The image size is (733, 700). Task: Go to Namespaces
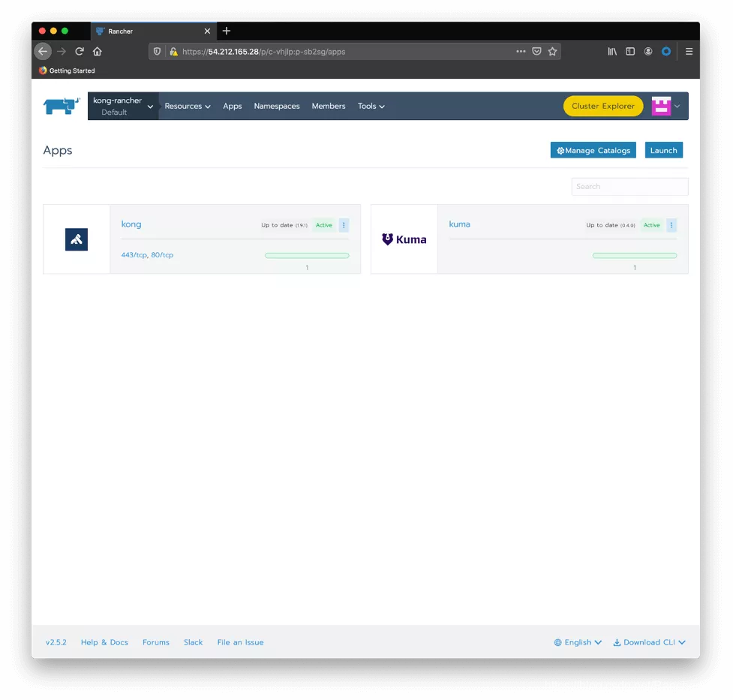click(x=277, y=106)
